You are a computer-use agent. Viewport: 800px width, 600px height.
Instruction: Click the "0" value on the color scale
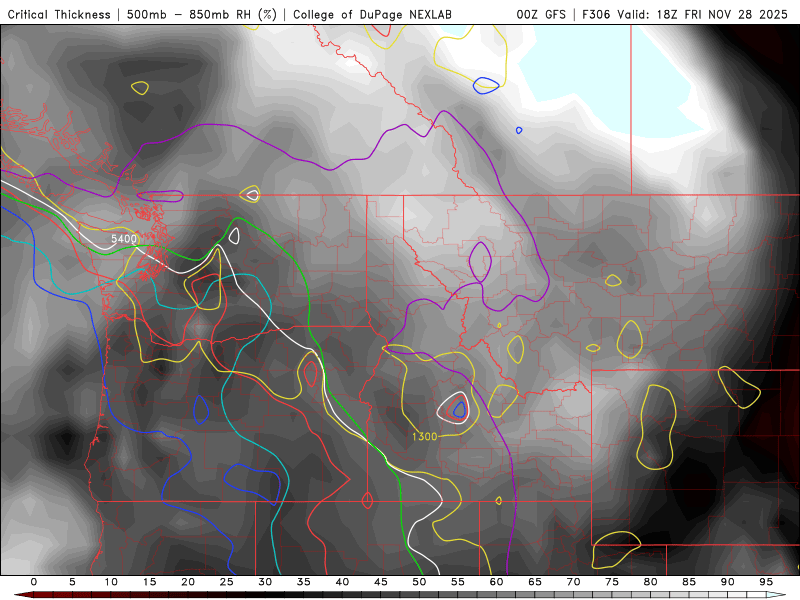point(34,582)
